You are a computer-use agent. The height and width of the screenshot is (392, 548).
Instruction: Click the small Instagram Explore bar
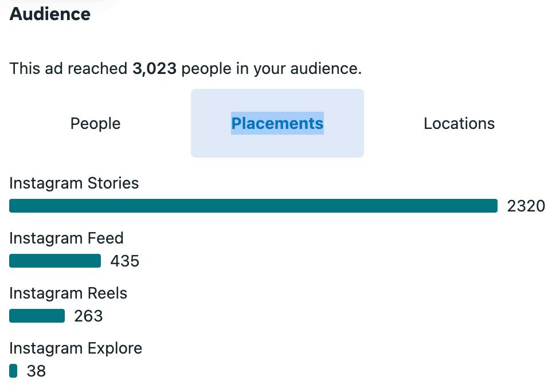tap(13, 371)
